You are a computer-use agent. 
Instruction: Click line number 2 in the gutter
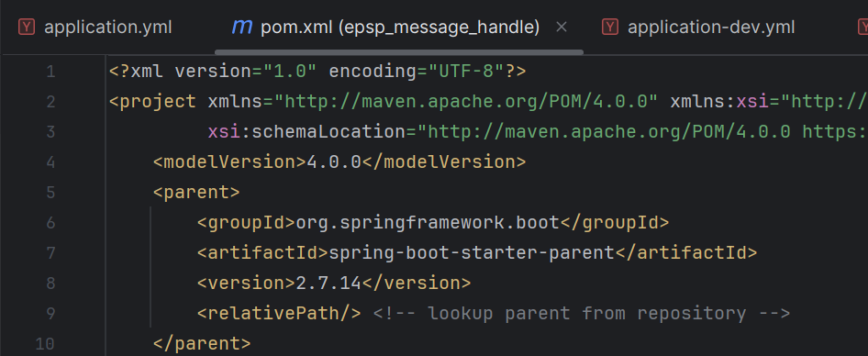click(x=51, y=102)
